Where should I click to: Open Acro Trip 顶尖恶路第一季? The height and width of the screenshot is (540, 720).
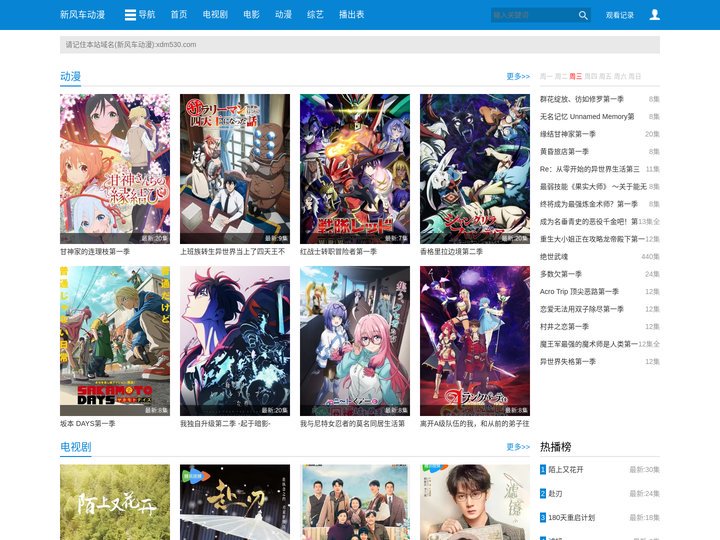[x=579, y=292]
